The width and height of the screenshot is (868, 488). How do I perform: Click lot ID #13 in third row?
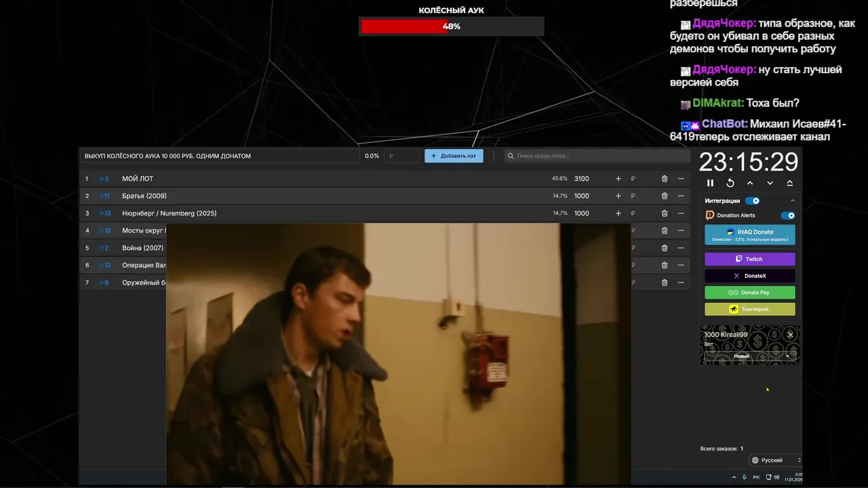point(104,213)
